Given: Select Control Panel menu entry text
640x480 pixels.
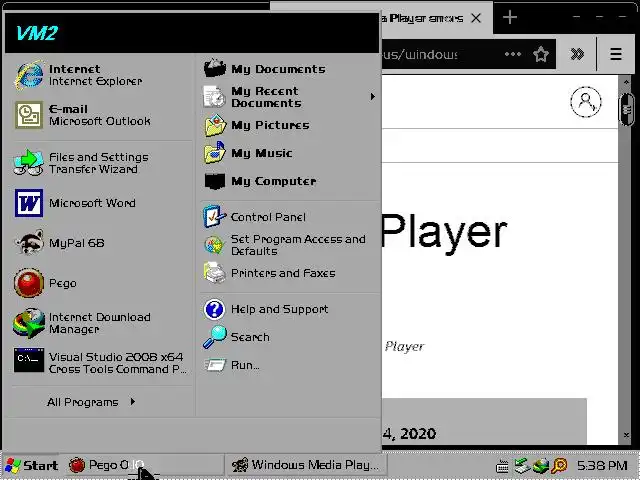Looking at the screenshot, I should click(x=268, y=217).
